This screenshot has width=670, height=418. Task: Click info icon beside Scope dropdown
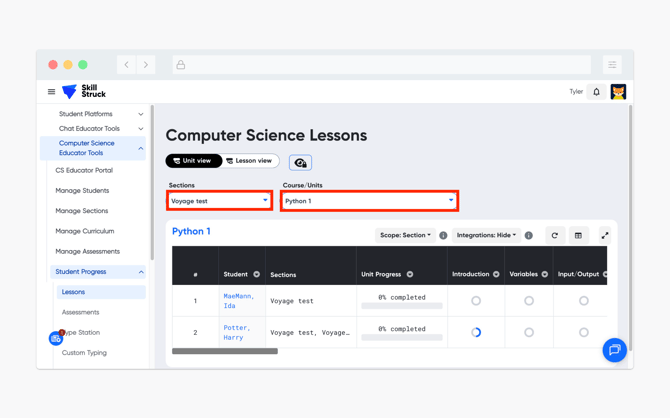tap(443, 235)
